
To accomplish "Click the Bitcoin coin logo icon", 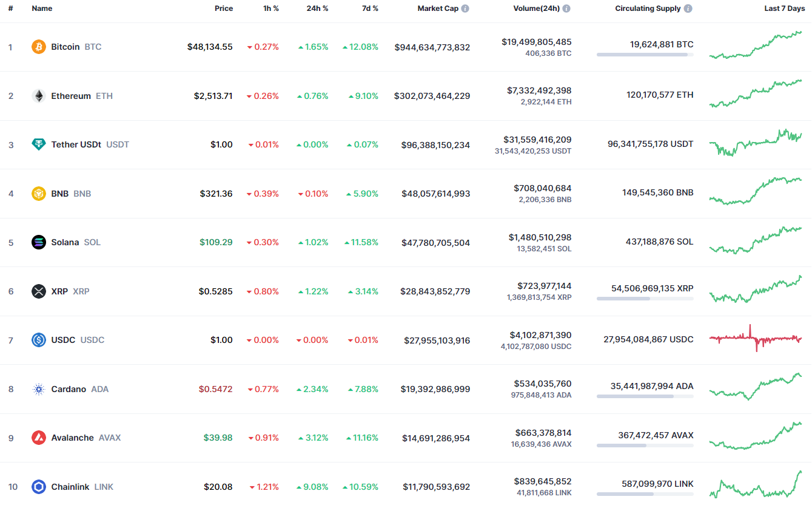I will coord(39,47).
